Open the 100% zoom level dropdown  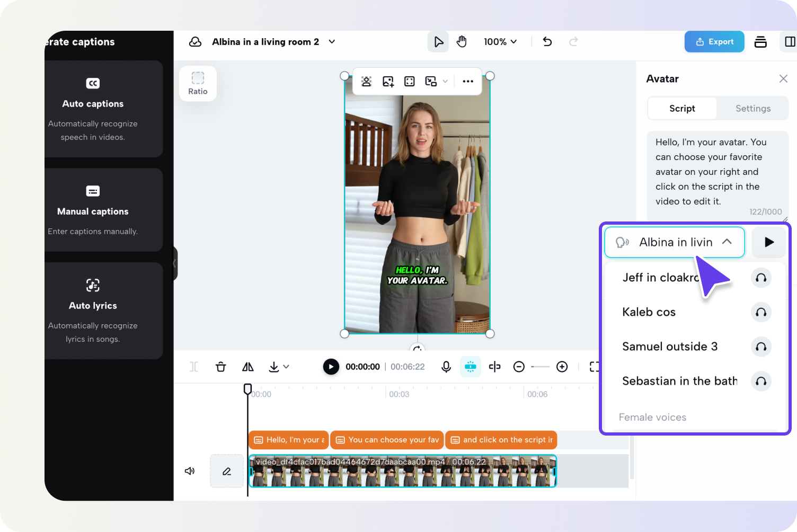coord(500,42)
